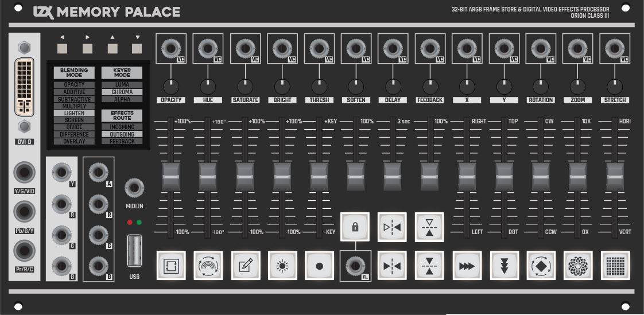Toggle the padlock lock button
Screen dimensions: 644x315
coord(355,227)
